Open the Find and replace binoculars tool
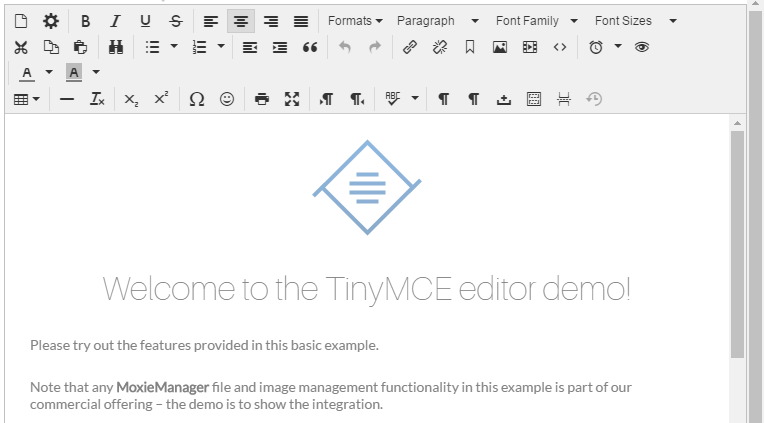 (116, 47)
